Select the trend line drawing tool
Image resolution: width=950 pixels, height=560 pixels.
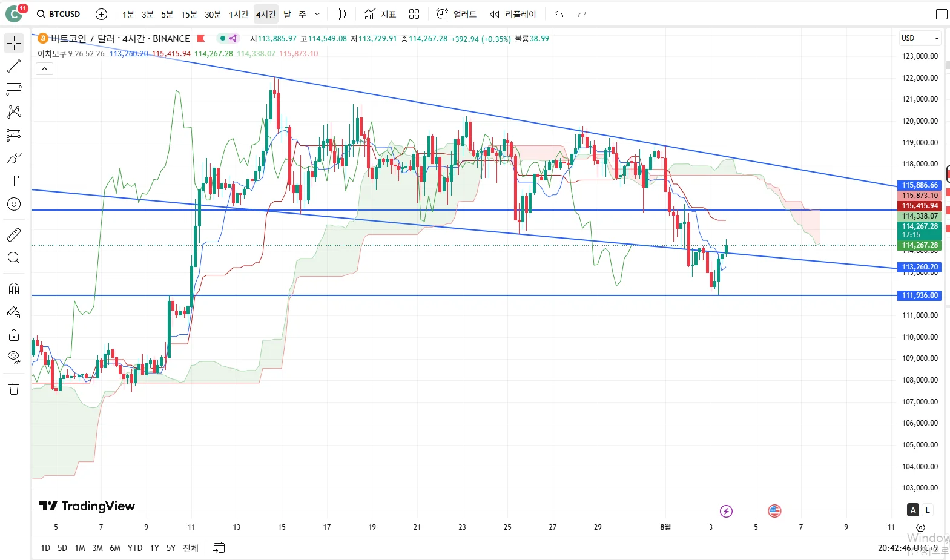(14, 66)
